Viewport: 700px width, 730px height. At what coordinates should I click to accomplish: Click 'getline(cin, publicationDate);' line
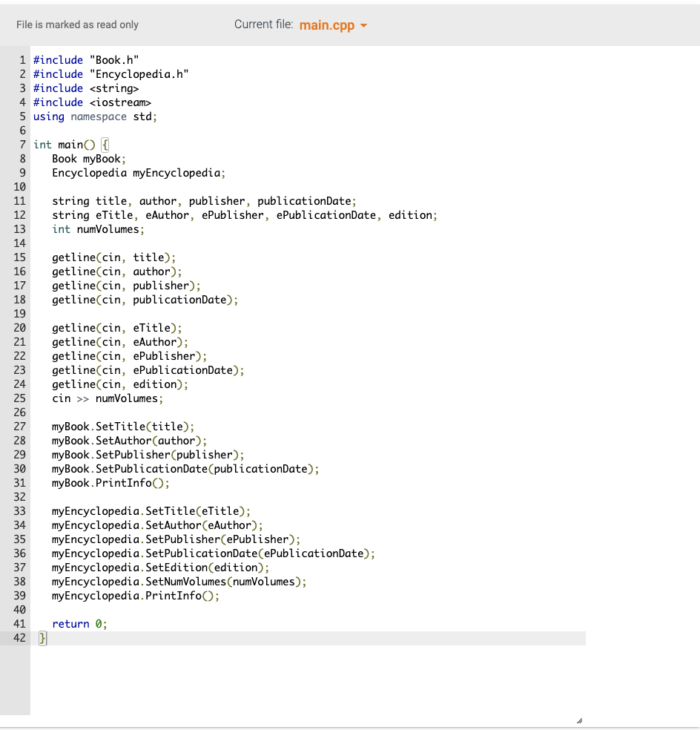(x=145, y=300)
